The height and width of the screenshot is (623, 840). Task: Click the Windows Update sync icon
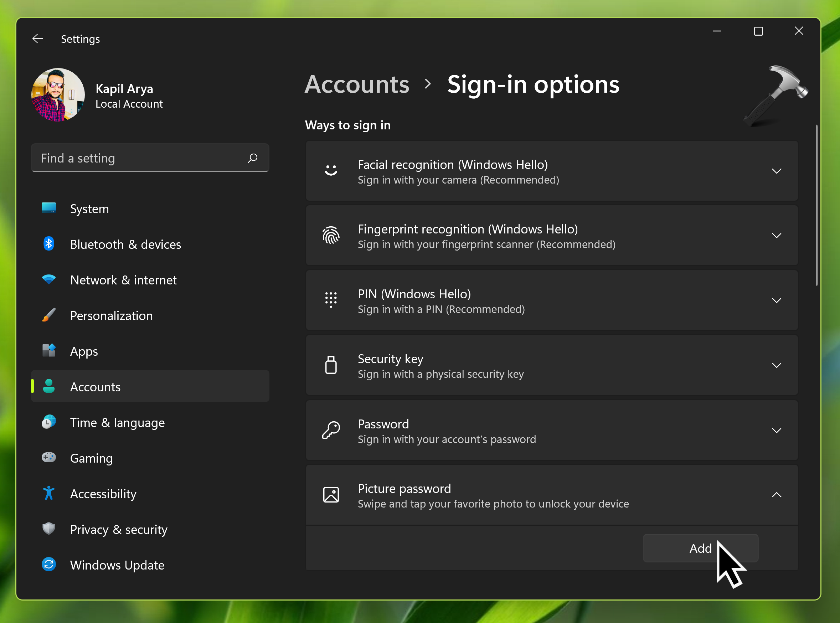pyautogui.click(x=48, y=565)
